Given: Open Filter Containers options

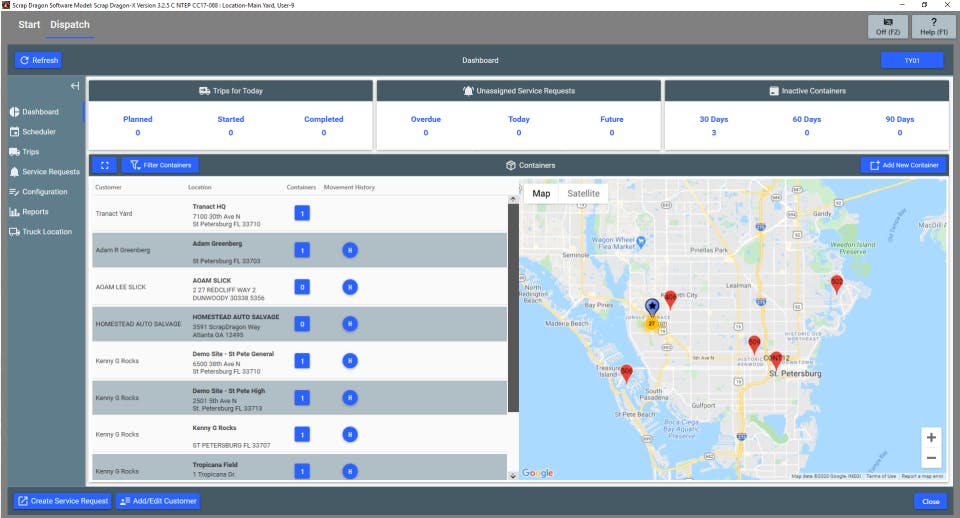Looking at the screenshot, I should tap(160, 165).
